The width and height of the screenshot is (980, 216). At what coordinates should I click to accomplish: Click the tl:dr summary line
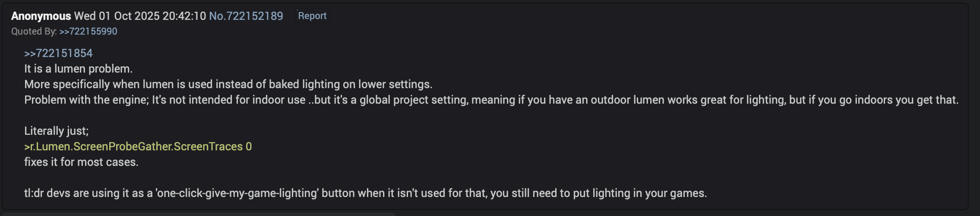[x=365, y=193]
